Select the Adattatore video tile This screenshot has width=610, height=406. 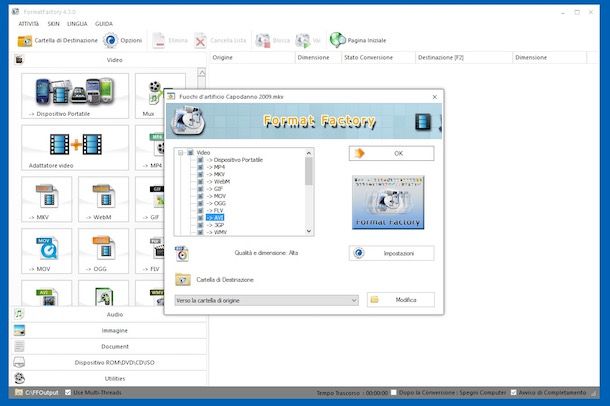[75, 147]
